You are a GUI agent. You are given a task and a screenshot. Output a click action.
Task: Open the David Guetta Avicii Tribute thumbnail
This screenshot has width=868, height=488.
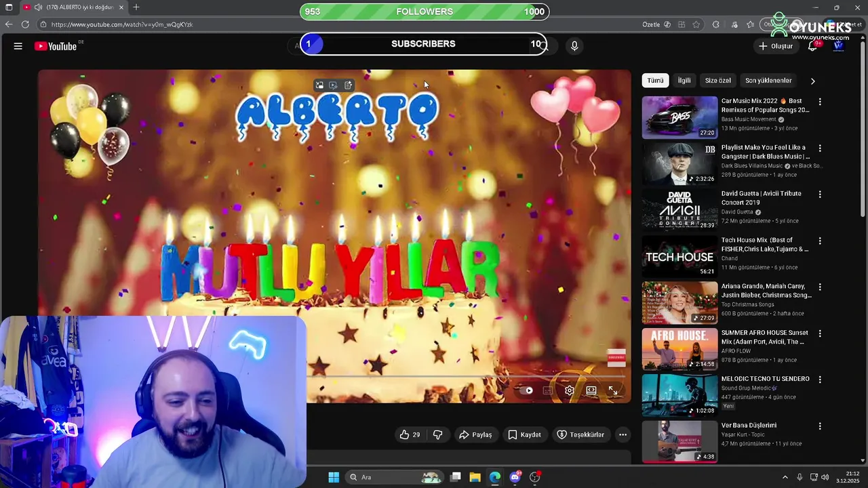(679, 210)
